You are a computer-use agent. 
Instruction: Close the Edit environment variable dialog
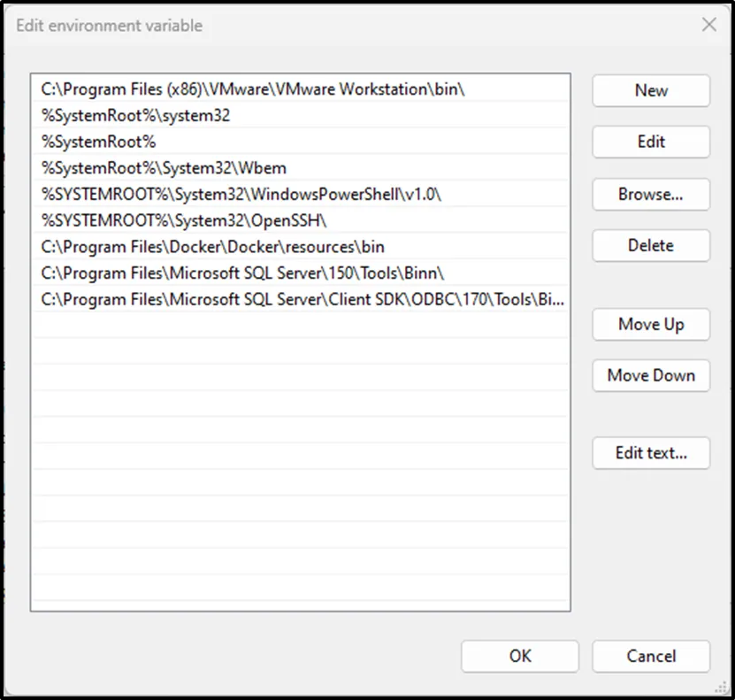coord(708,25)
